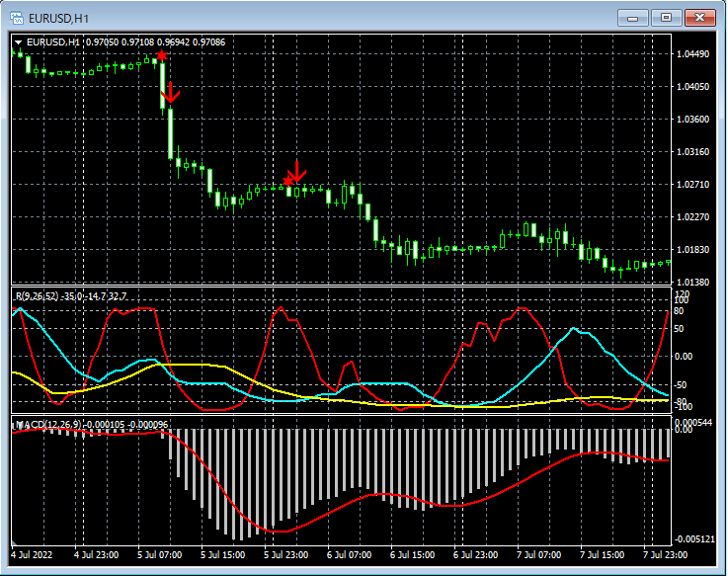Click the 5 Jul 23:00 time label
Viewport: 728px width, 576px height.
click(286, 554)
